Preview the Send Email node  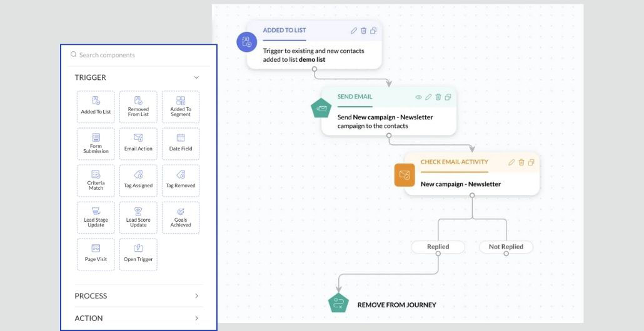[418, 97]
